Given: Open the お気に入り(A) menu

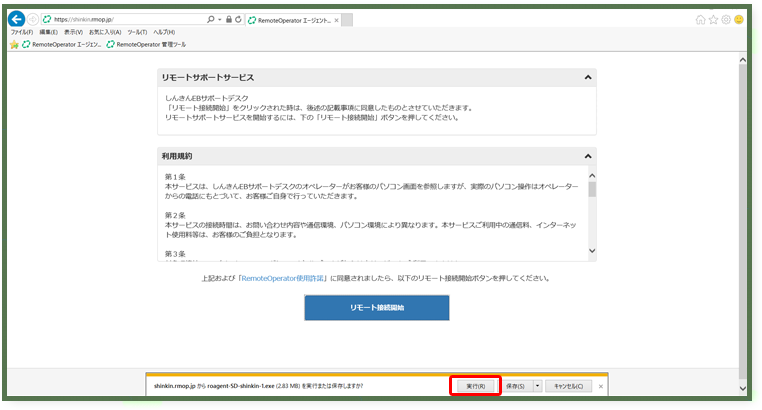Looking at the screenshot, I should click(x=107, y=32).
